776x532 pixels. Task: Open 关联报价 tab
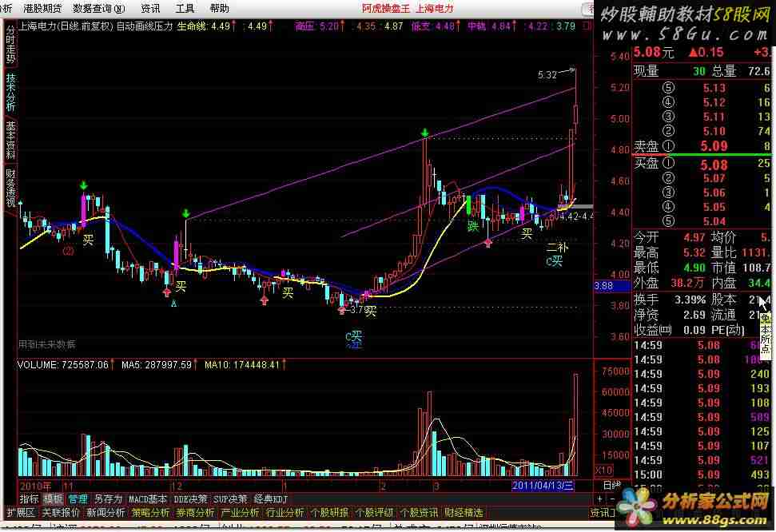point(61,513)
